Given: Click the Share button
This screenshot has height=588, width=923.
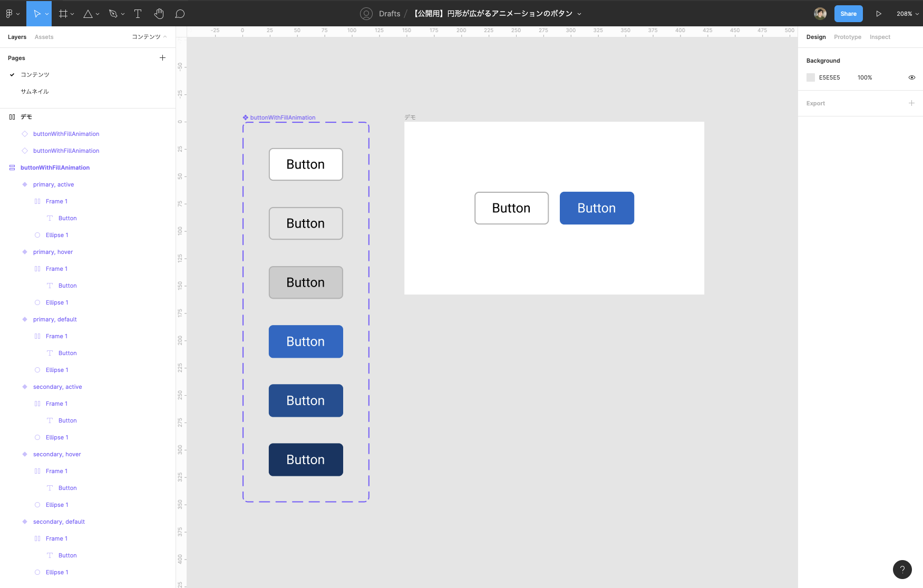Looking at the screenshot, I should pyautogui.click(x=848, y=14).
